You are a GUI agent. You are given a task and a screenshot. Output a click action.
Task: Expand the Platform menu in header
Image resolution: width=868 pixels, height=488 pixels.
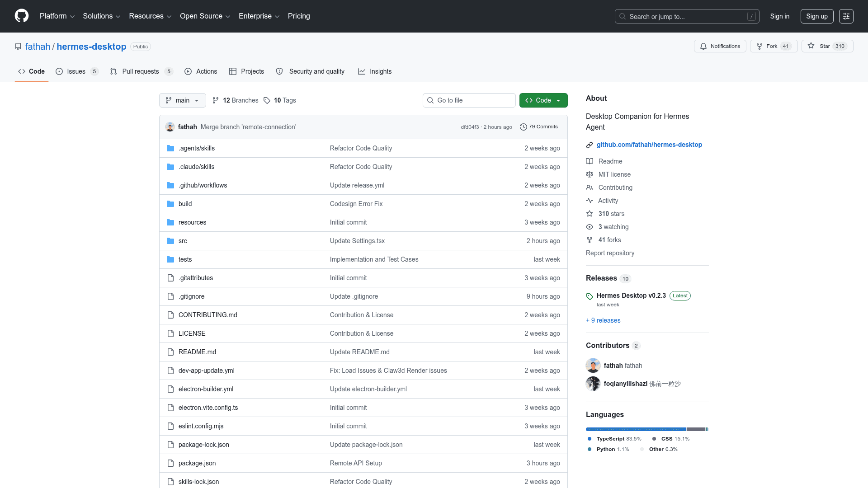[x=57, y=16]
